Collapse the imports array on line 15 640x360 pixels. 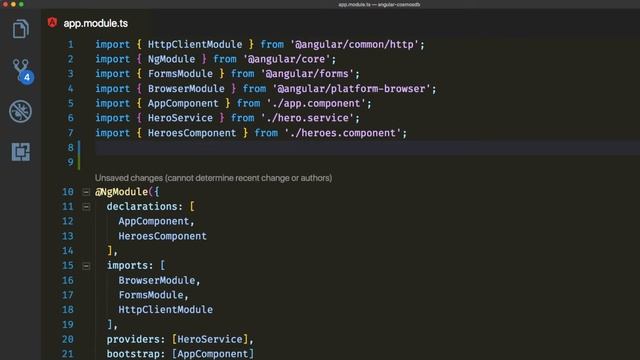86,266
